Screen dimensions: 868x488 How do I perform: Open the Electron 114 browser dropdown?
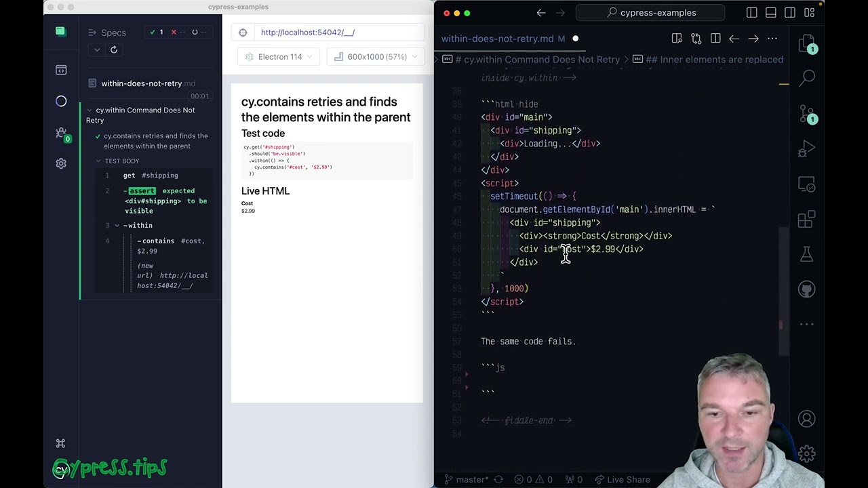pos(278,57)
